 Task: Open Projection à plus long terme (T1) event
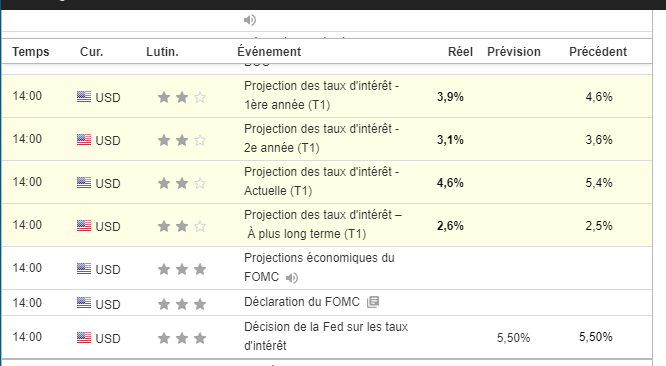point(323,224)
